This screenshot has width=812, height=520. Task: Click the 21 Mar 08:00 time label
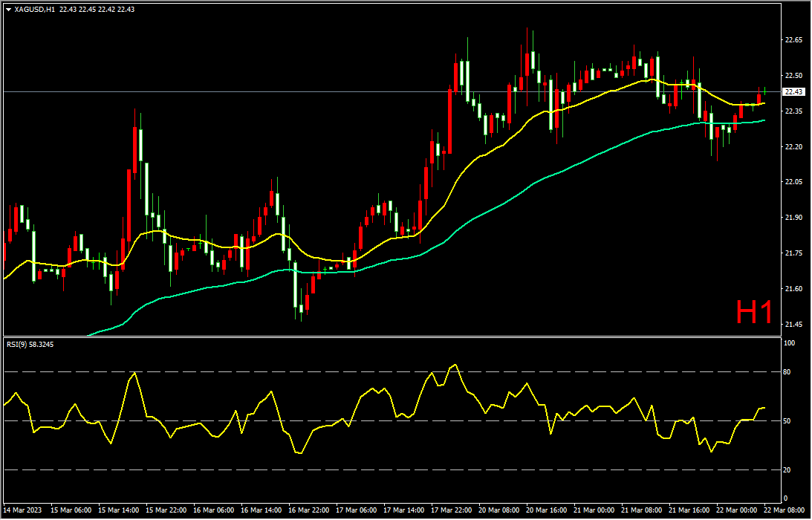pyautogui.click(x=643, y=510)
